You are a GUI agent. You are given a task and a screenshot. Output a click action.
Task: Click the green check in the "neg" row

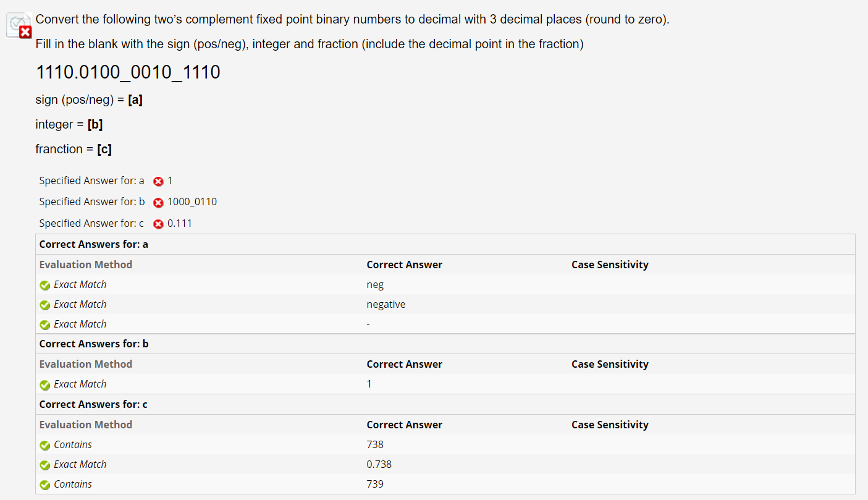click(x=44, y=285)
